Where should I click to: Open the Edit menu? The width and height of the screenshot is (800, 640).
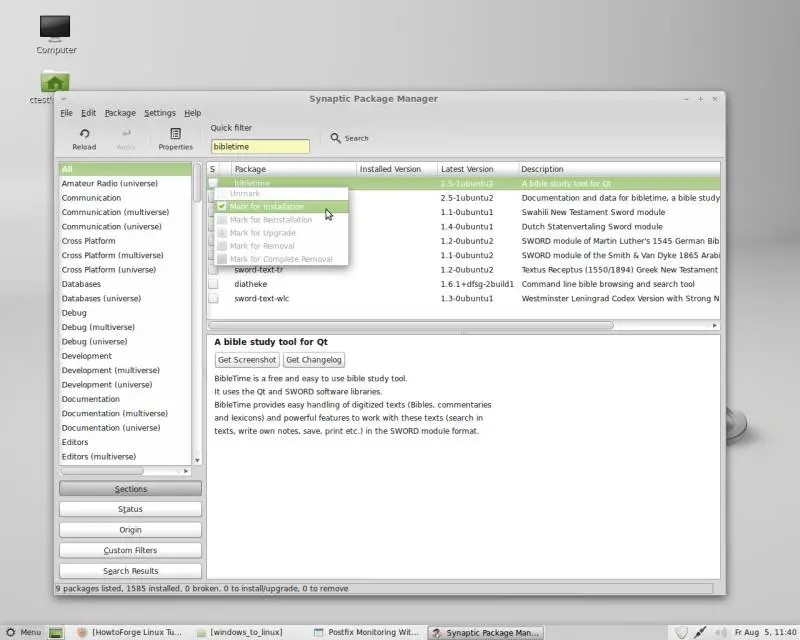pyautogui.click(x=88, y=113)
